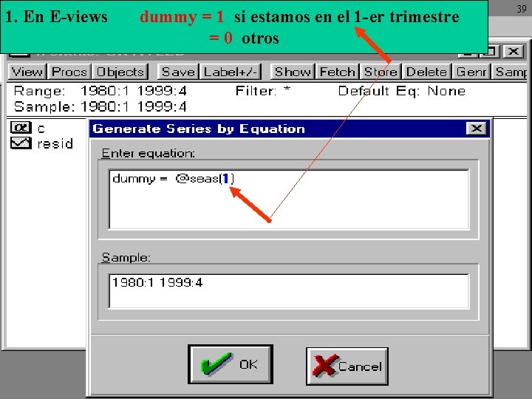Focus the Sample text box
Screen dimensions: 532x399
click(x=289, y=291)
